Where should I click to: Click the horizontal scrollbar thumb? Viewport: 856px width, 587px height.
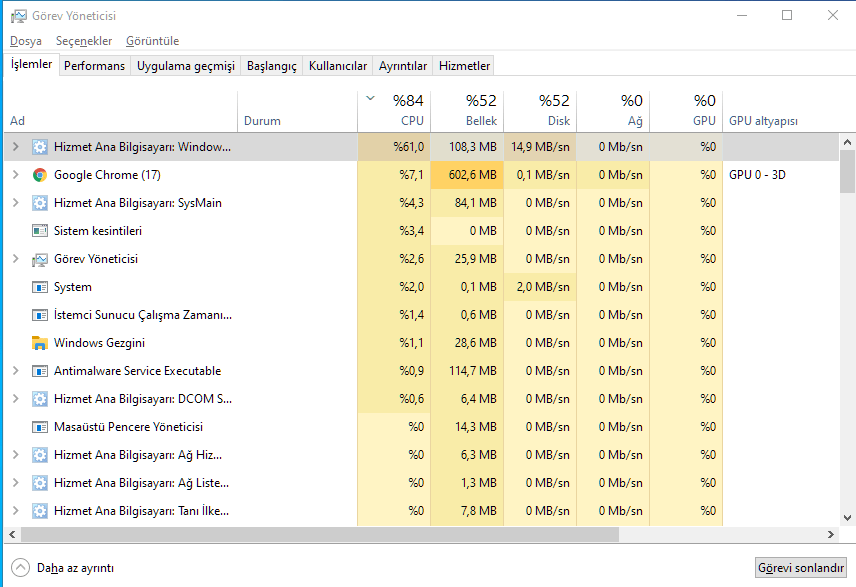click(x=320, y=535)
